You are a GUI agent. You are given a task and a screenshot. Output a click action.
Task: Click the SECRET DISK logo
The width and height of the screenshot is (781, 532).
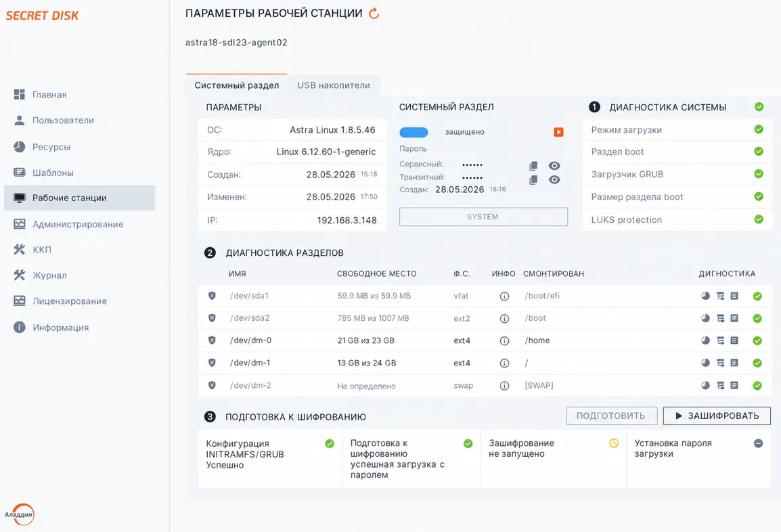(43, 16)
